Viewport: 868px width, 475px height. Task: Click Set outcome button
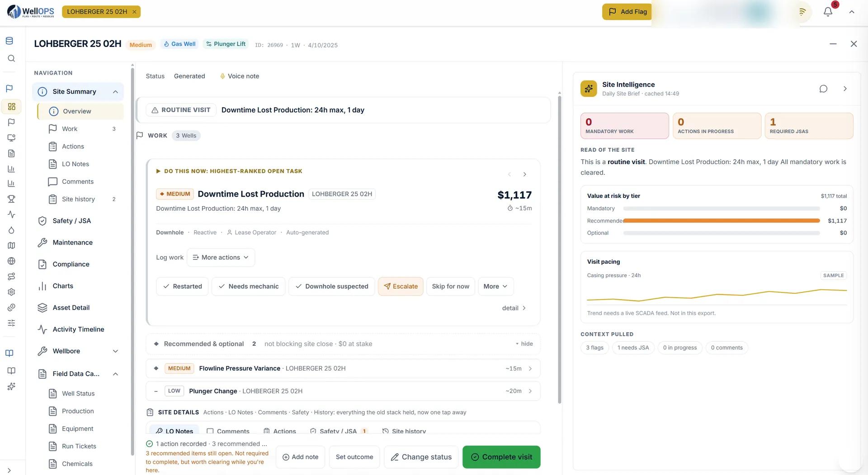(354, 457)
